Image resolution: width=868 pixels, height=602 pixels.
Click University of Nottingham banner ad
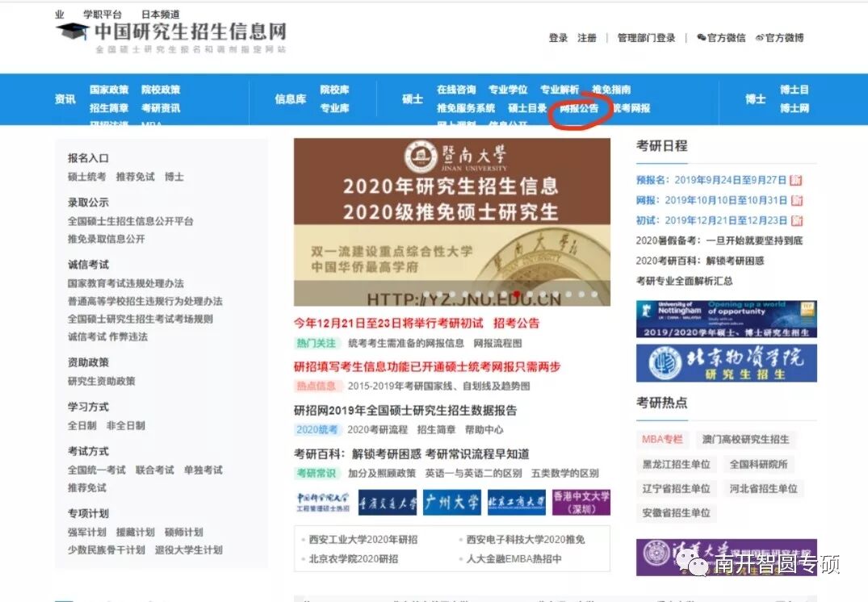(726, 319)
